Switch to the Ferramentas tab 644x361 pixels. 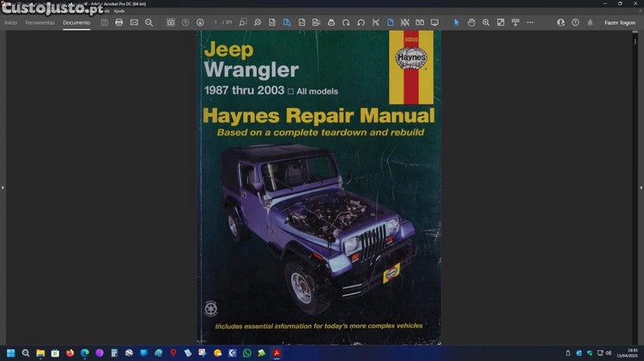39,22
